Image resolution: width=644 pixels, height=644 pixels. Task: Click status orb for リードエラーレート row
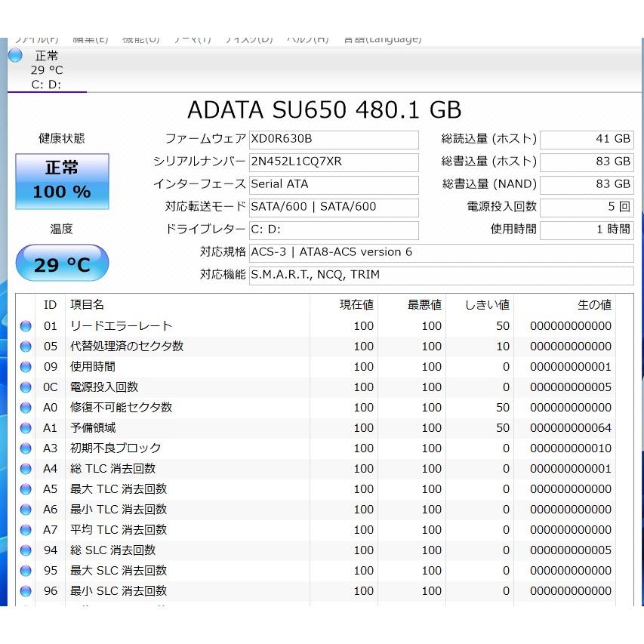pos(26,326)
